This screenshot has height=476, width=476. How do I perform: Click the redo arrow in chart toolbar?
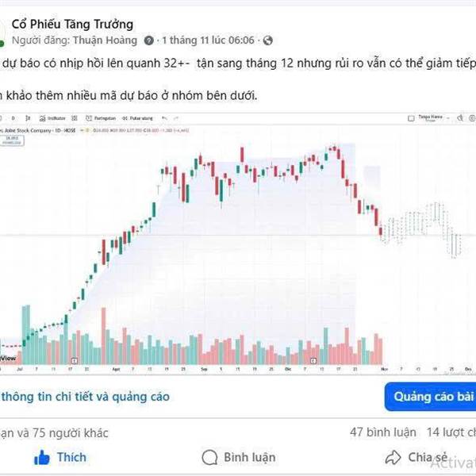[176, 118]
